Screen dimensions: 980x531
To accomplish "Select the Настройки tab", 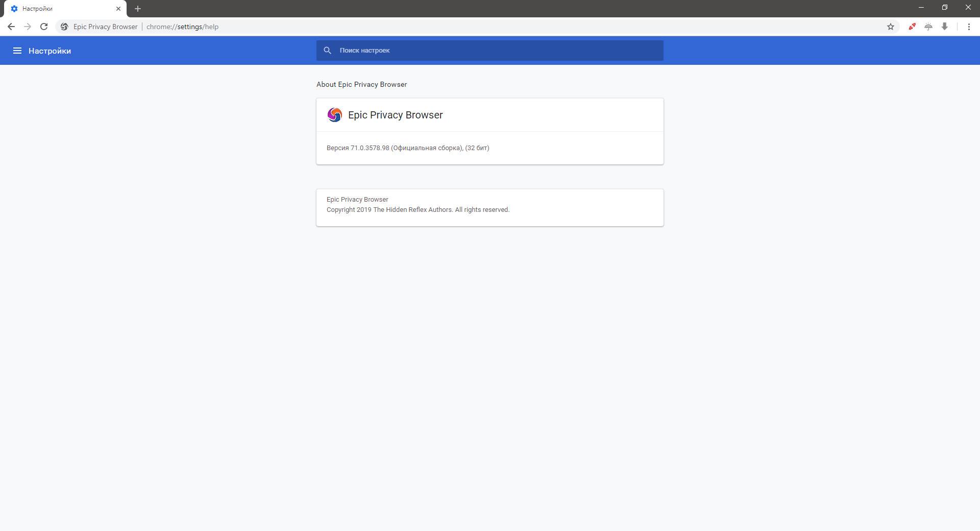I will 65,9.
